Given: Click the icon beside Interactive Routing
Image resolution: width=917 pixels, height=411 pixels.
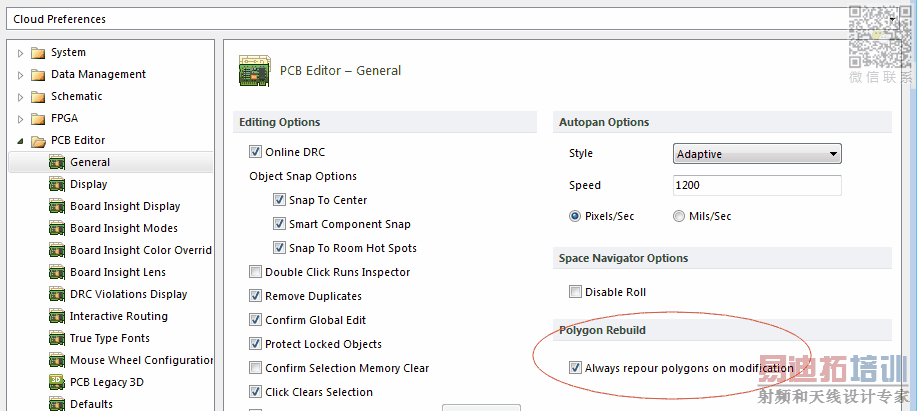Looking at the screenshot, I should 57,316.
